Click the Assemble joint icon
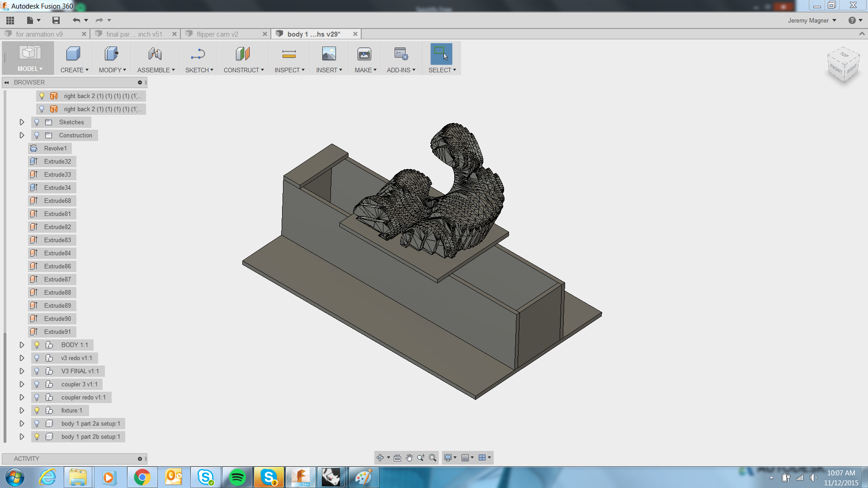Screen dimensions: 868x488 pyautogui.click(x=155, y=54)
